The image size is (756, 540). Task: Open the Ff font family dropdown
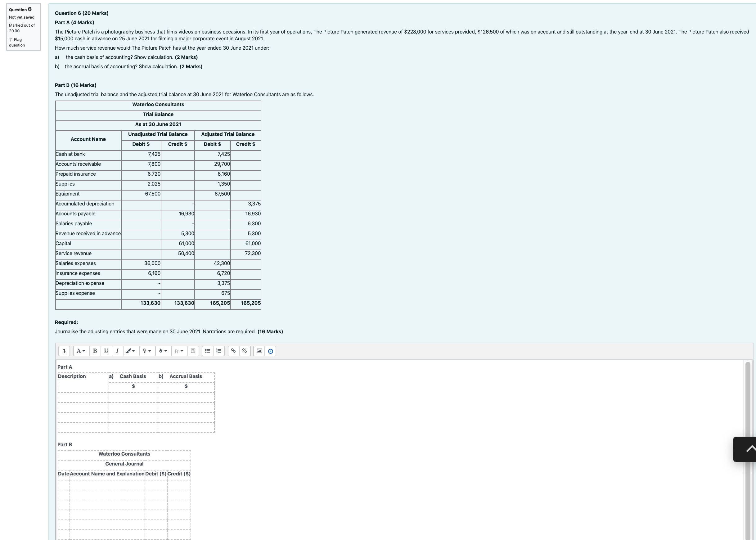pyautogui.click(x=179, y=351)
